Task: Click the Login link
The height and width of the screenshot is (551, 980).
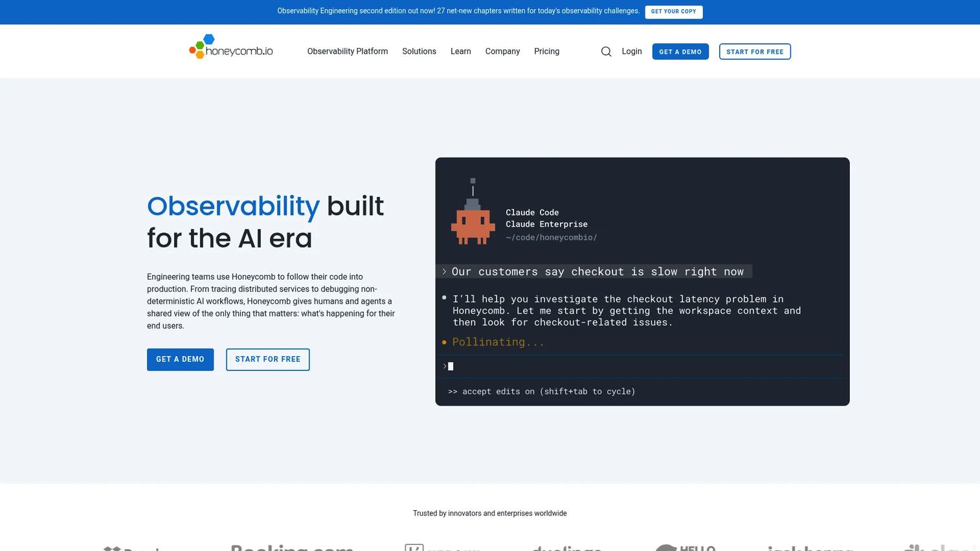Action: 632,51
